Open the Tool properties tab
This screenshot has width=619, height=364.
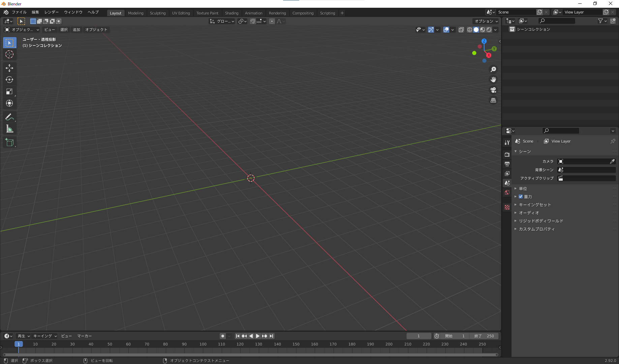[507, 143]
